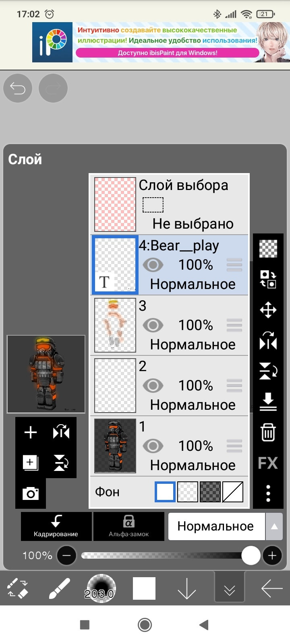Expand blend mode list with triangle arrow
This screenshot has height=644, width=290.
(x=274, y=526)
